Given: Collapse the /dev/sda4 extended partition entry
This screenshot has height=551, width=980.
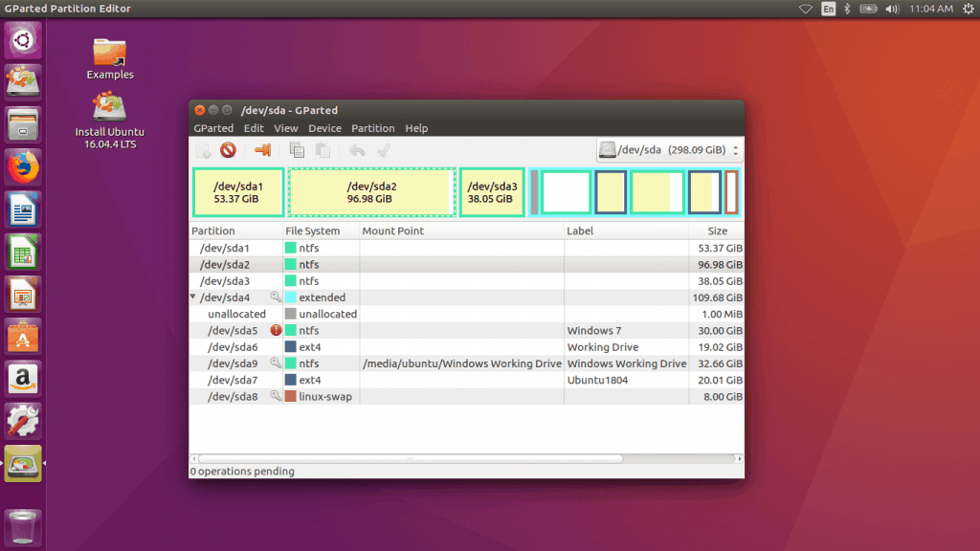Looking at the screenshot, I should (x=192, y=298).
